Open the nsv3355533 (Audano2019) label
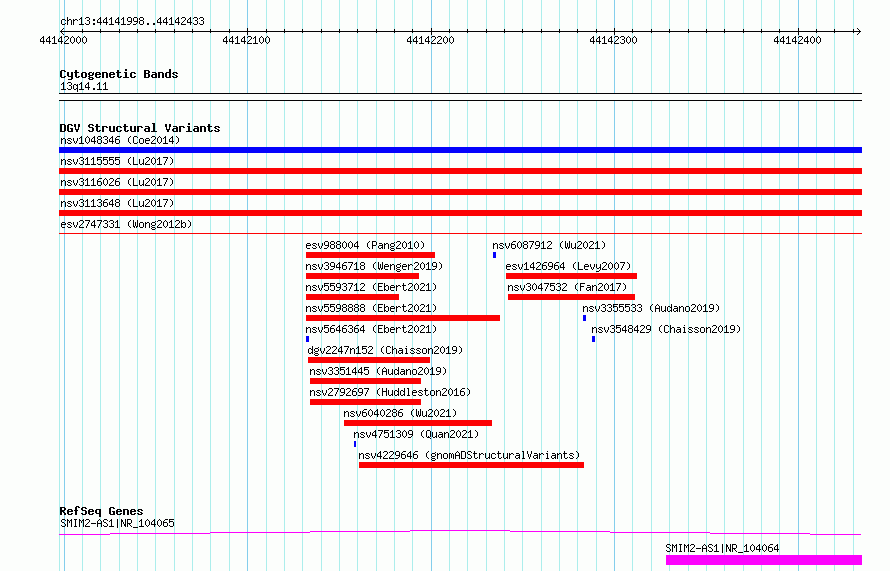 [651, 308]
